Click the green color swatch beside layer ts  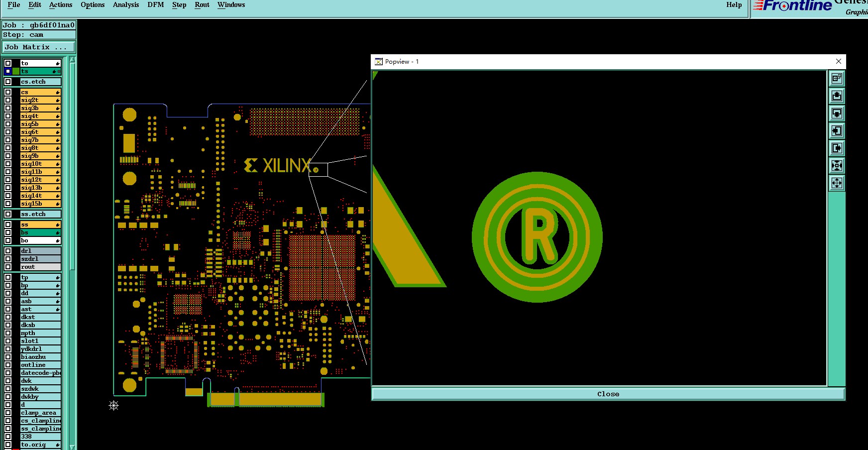[x=16, y=72]
